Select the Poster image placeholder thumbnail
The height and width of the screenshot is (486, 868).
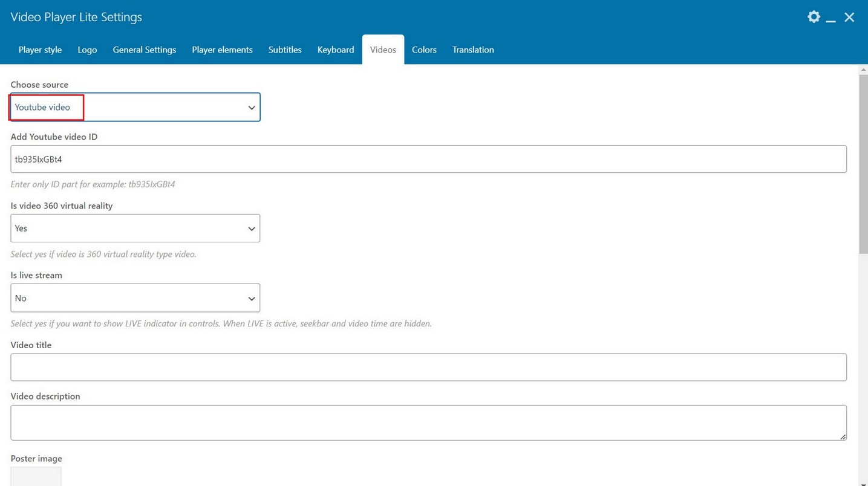(36, 476)
